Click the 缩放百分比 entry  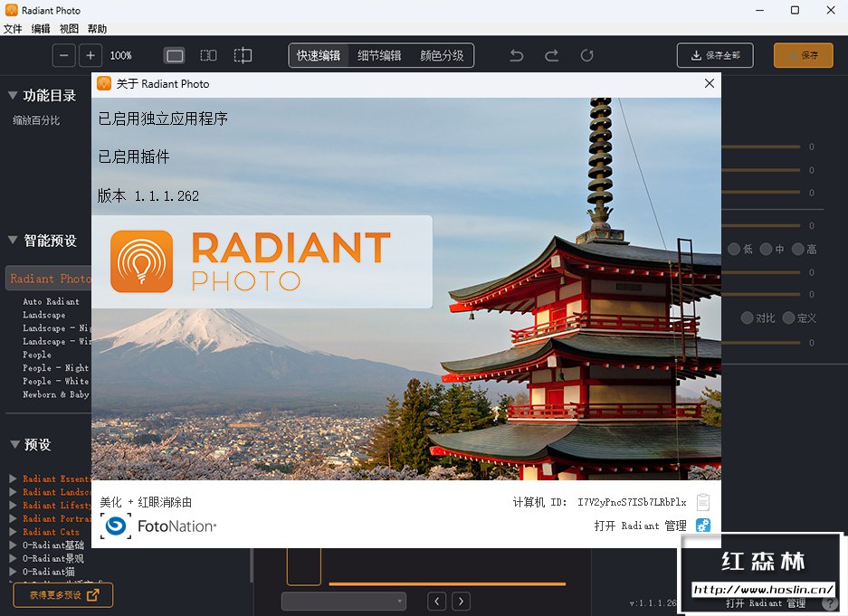pos(36,120)
